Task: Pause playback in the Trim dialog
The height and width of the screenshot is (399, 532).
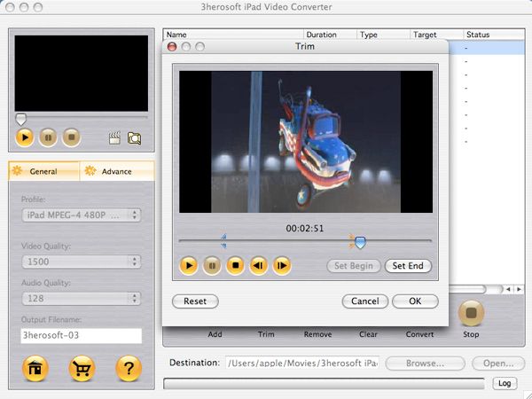Action: pyautogui.click(x=212, y=265)
